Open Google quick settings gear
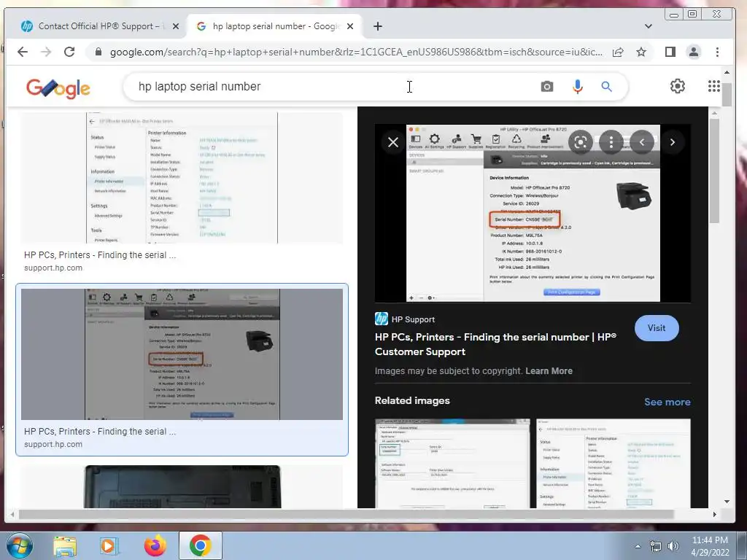 678,86
